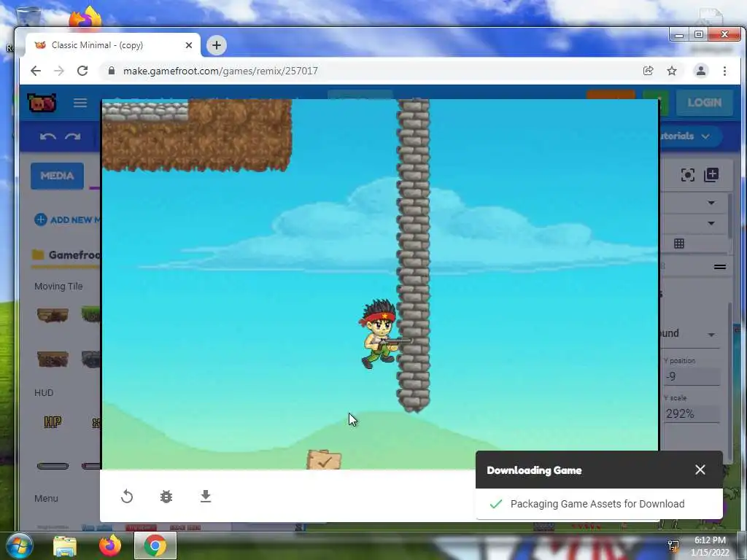Open the Gamefroot hamburger menu
Screen dimensions: 747x560
tap(80, 103)
